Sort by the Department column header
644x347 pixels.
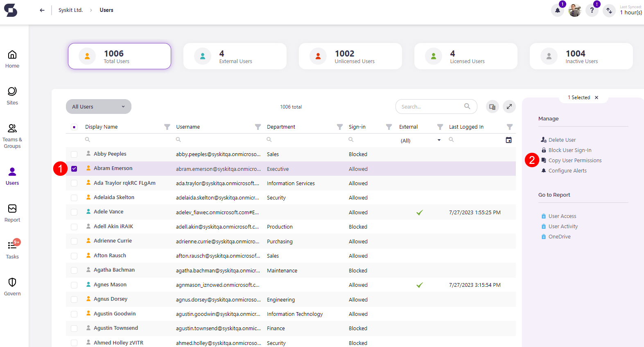coord(281,127)
